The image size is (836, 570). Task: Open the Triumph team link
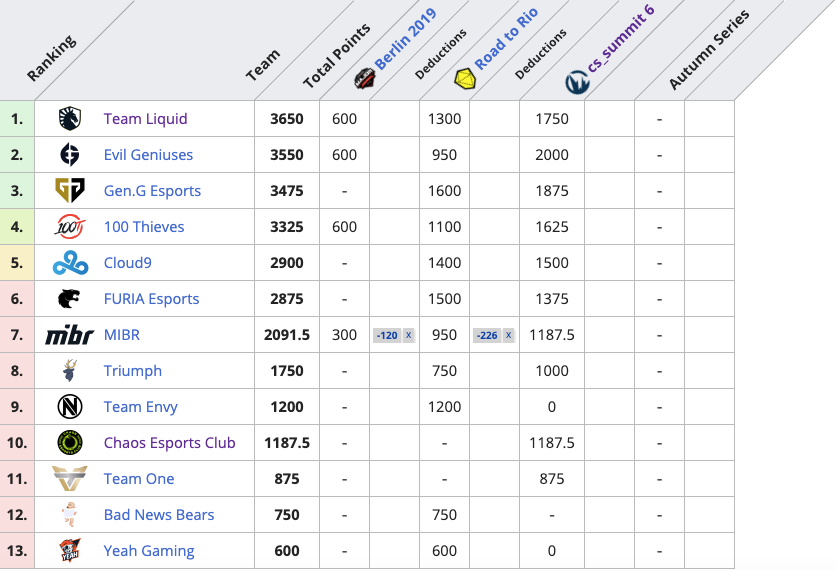(x=133, y=371)
